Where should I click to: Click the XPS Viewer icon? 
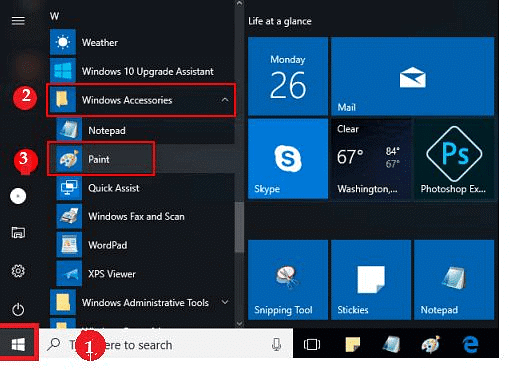point(69,274)
